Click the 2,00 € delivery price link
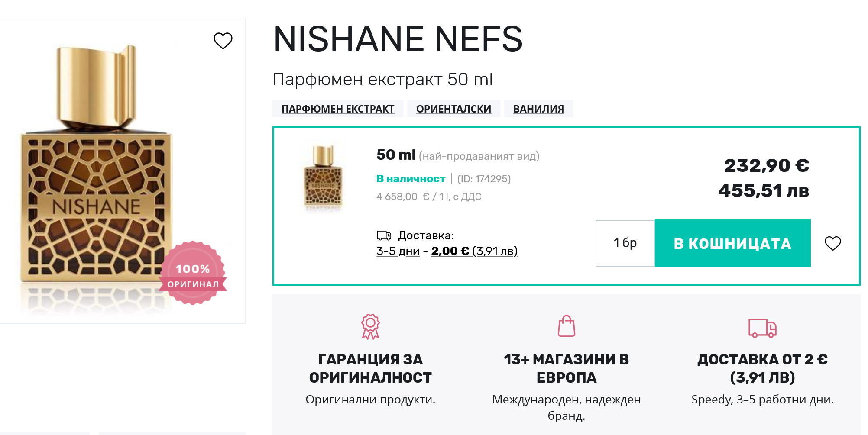Image resolution: width=868 pixels, height=435 pixels. click(x=450, y=251)
